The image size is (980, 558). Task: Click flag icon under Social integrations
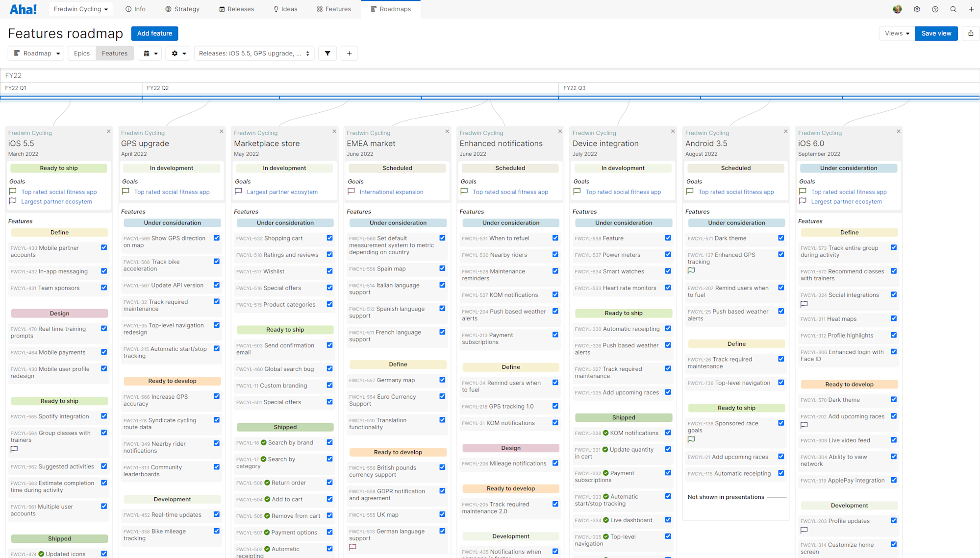[x=804, y=304]
